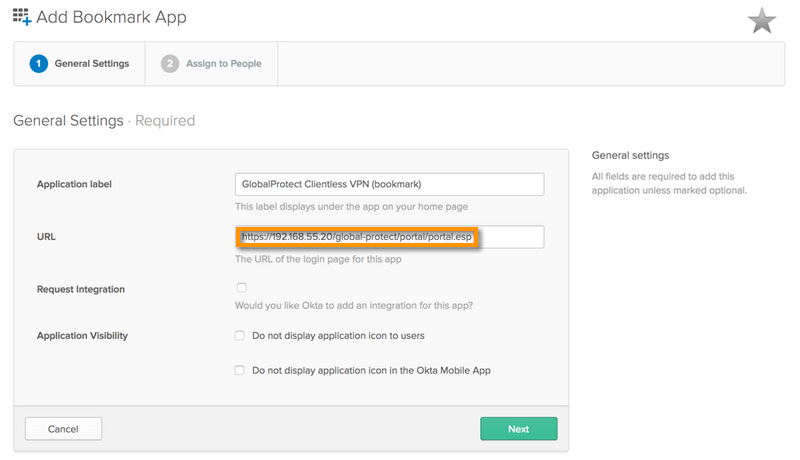
Task: Click the General settings sidebar heading
Action: click(630, 156)
